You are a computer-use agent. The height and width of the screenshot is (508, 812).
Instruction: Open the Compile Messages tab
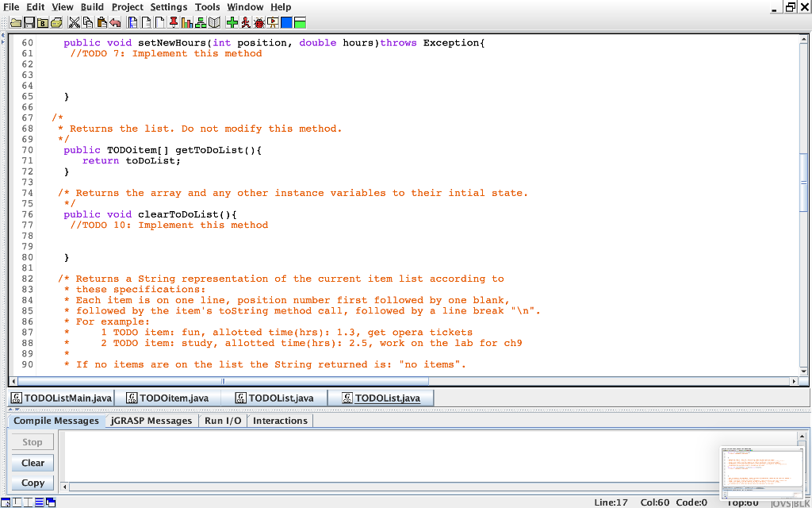(x=56, y=421)
